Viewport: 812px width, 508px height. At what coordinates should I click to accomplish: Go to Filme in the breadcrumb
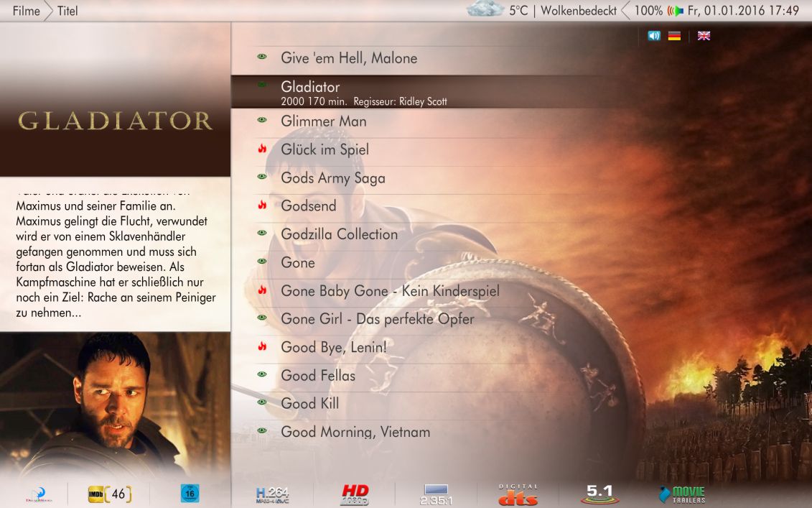[27, 11]
